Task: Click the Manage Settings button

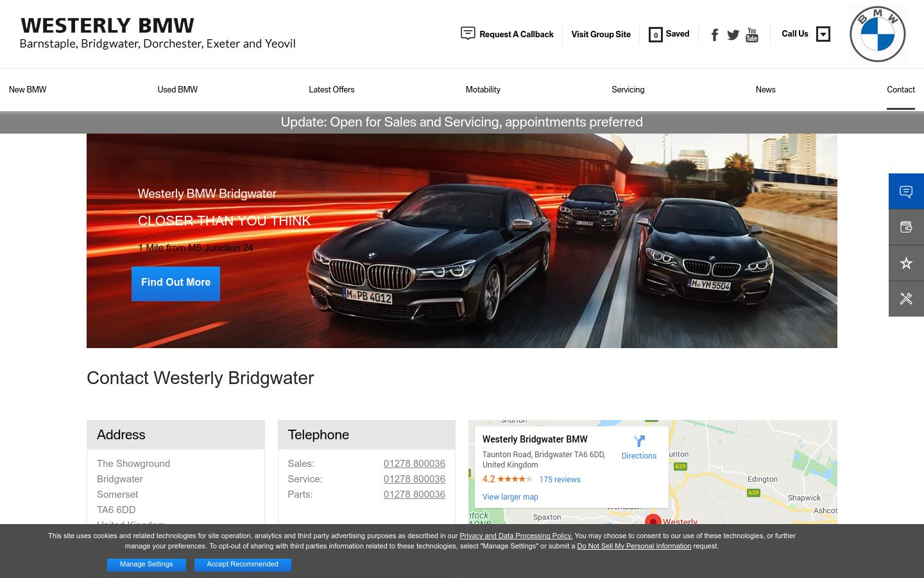Action: point(146,565)
